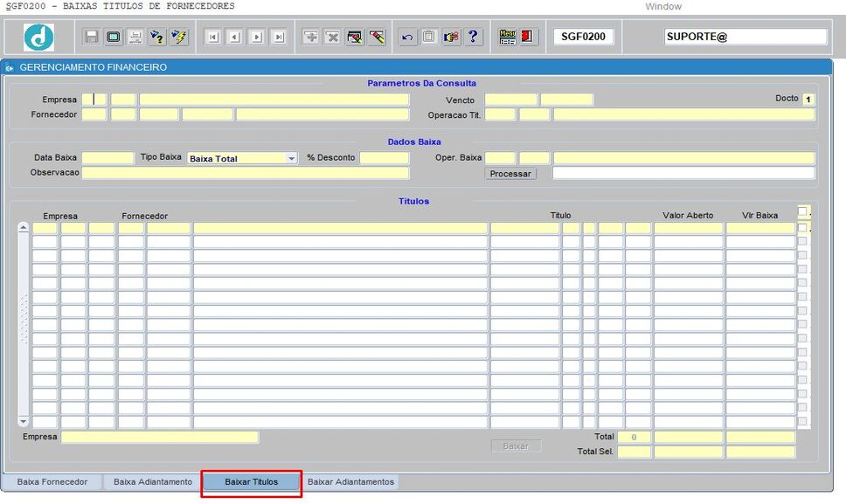Open the Tipo Baixa dropdown
846x504 pixels.
(291, 158)
